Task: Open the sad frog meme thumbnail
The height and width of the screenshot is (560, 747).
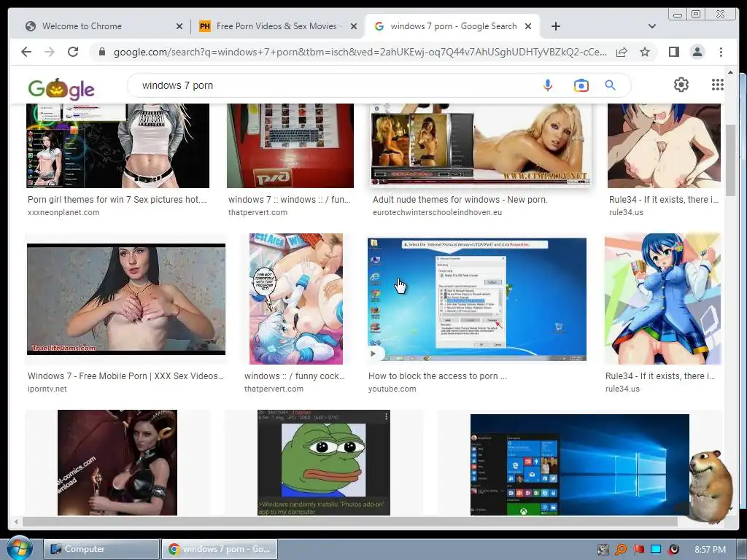Action: tap(323, 462)
